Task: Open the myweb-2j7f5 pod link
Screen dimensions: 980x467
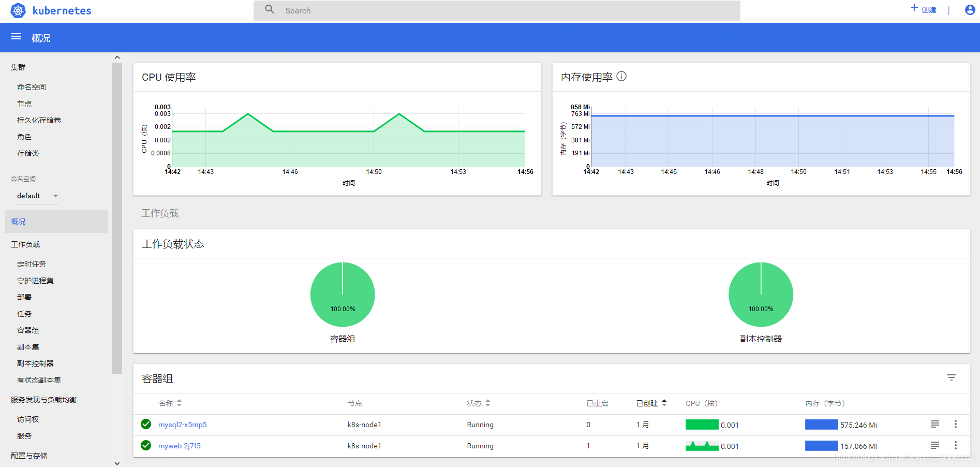Action: [x=180, y=446]
